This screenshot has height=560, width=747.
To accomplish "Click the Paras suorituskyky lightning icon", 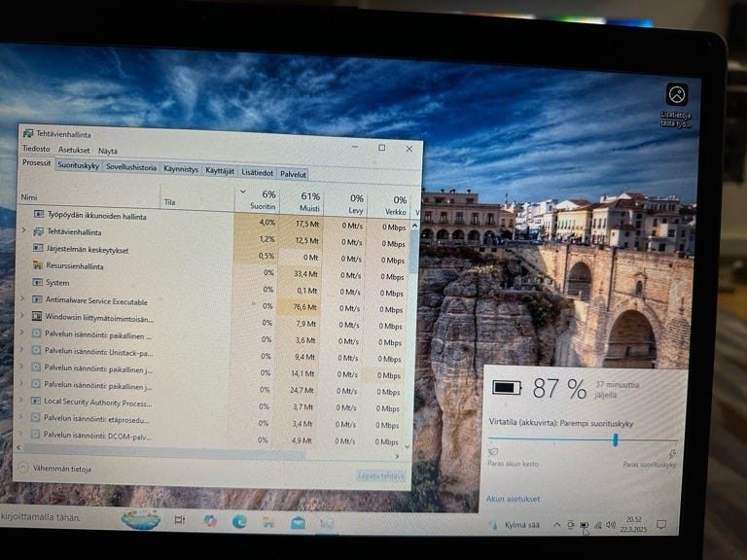I will (x=672, y=453).
